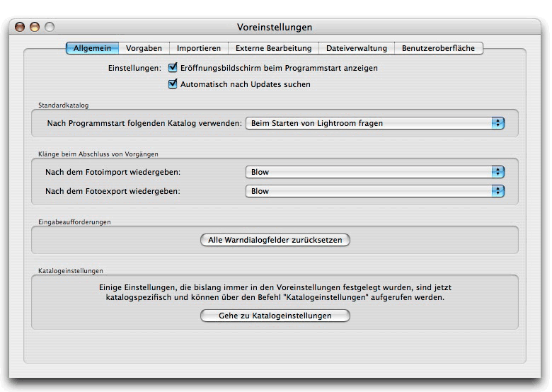Click the Voreinstellungen window title
The image size is (552, 392).
click(x=275, y=27)
